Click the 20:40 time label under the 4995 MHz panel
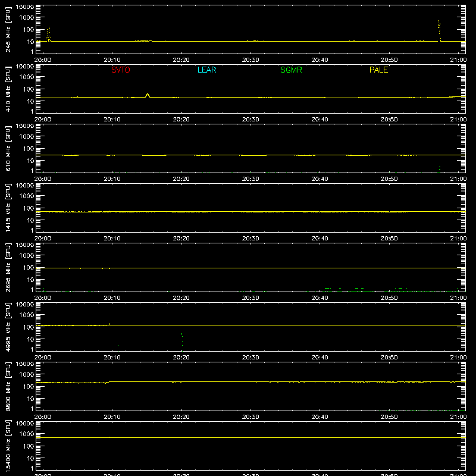Viewport: 476px width, 476px height. [x=320, y=358]
